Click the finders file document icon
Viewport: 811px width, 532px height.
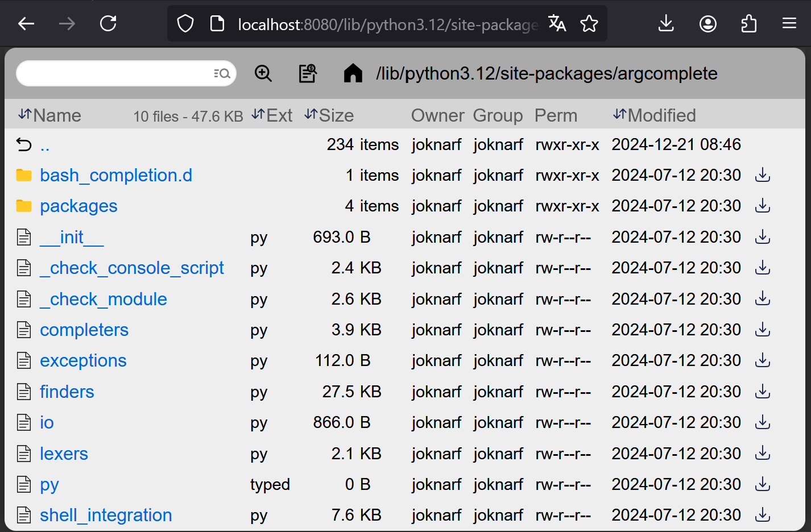[24, 392]
